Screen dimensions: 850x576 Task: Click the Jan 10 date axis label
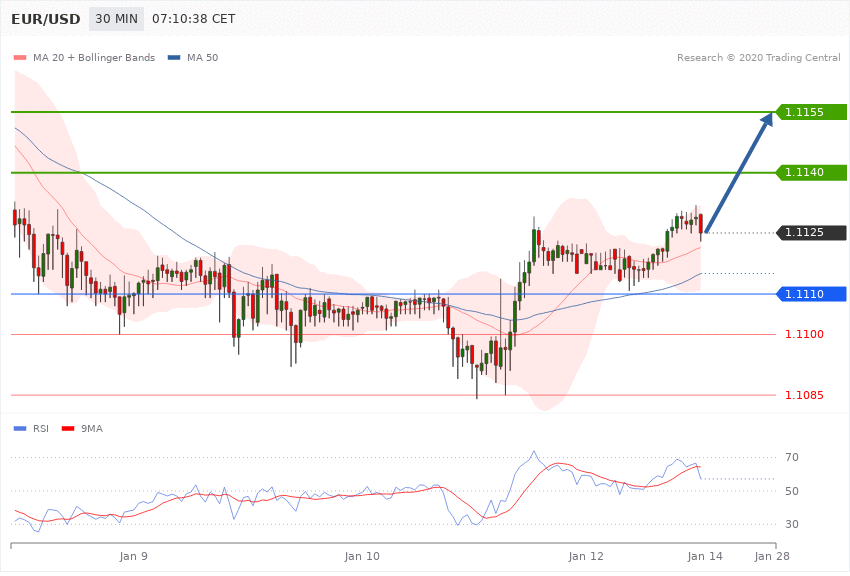[362, 556]
